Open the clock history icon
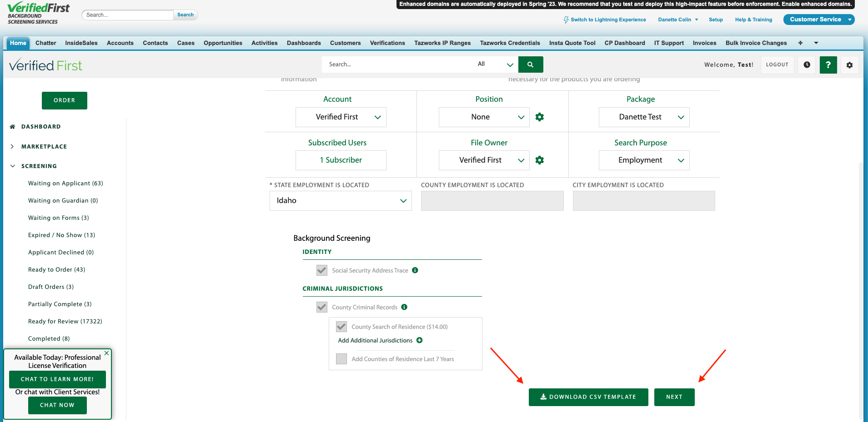 point(807,65)
